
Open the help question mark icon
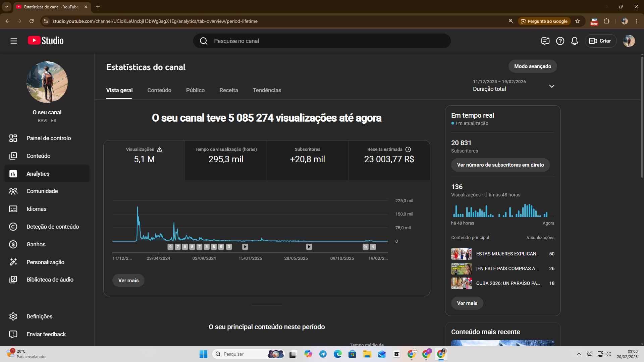click(560, 41)
